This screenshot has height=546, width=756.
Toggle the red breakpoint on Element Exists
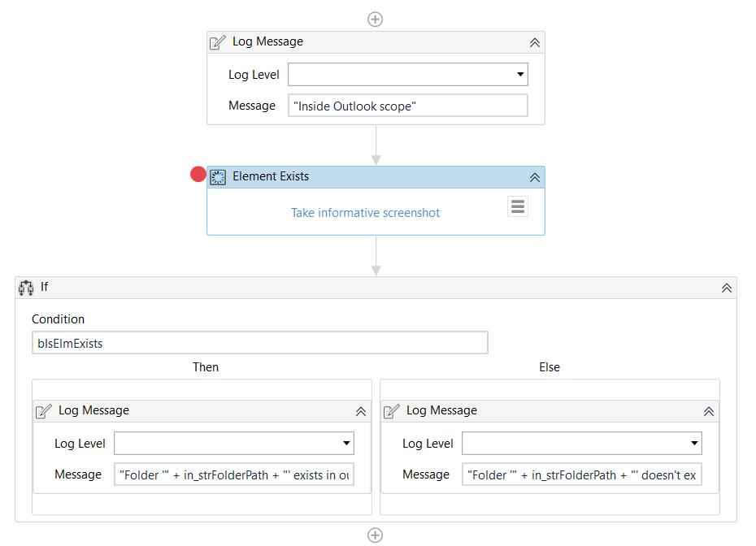click(x=198, y=174)
